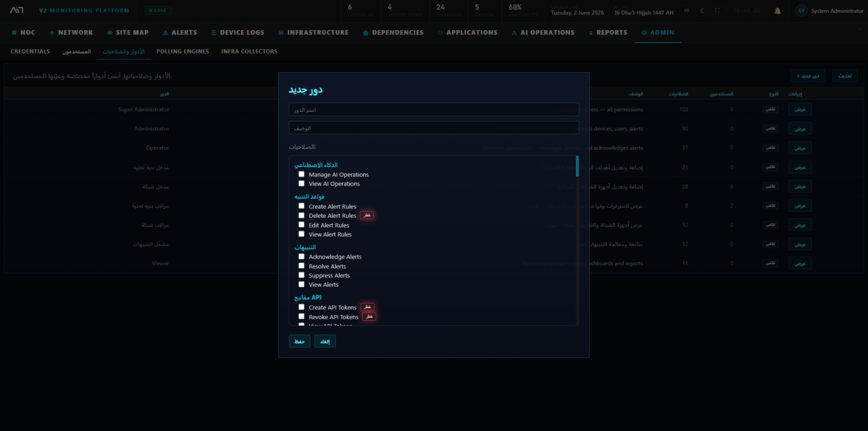Focus the الوصف description field
The width and height of the screenshot is (868, 431).
coord(434,128)
